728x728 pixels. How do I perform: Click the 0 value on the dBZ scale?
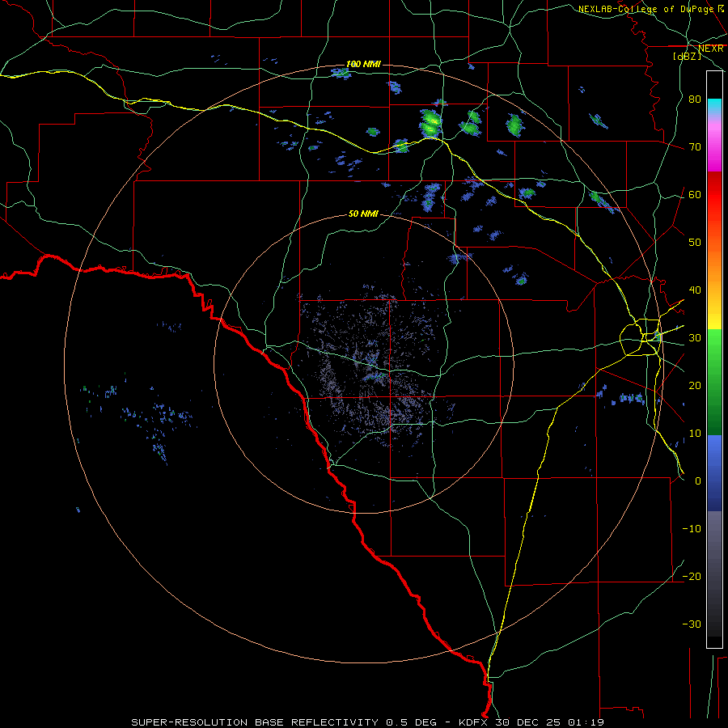coord(698,481)
